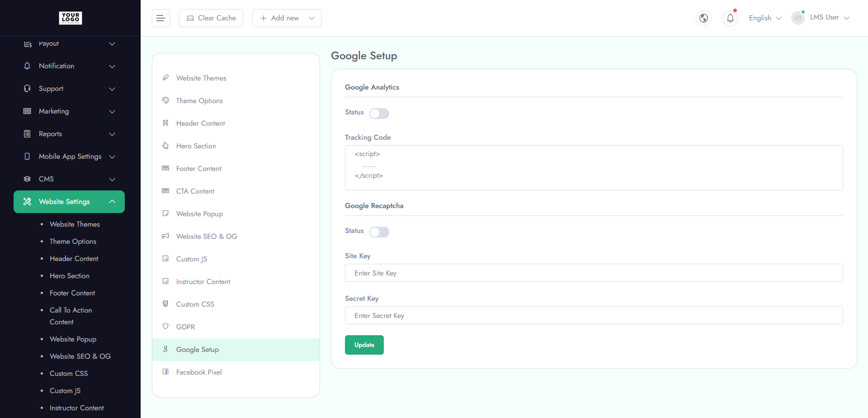Screen dimensions: 868x418
Task: Expand the Marketing menu chevron
Action: click(112, 112)
